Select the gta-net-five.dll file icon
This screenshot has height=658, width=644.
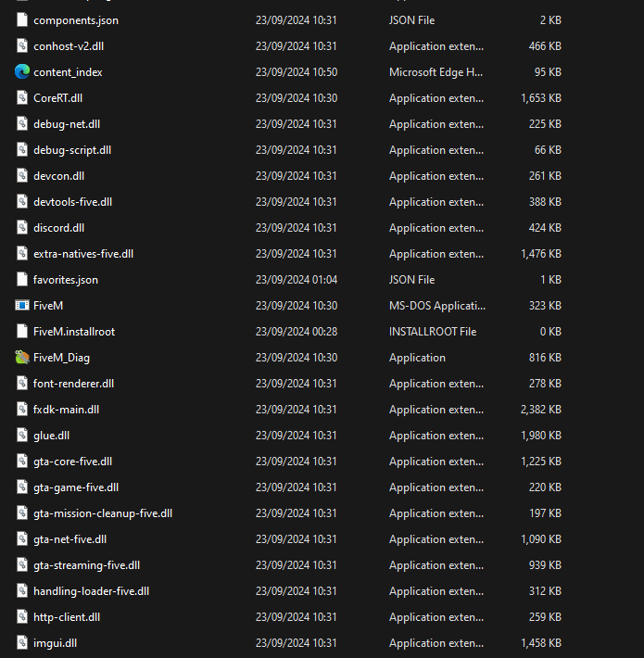pyautogui.click(x=22, y=538)
